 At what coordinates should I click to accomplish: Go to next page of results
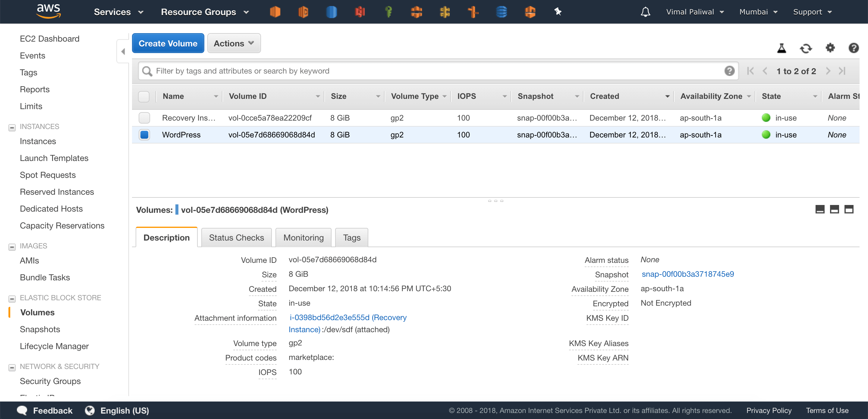(x=828, y=71)
